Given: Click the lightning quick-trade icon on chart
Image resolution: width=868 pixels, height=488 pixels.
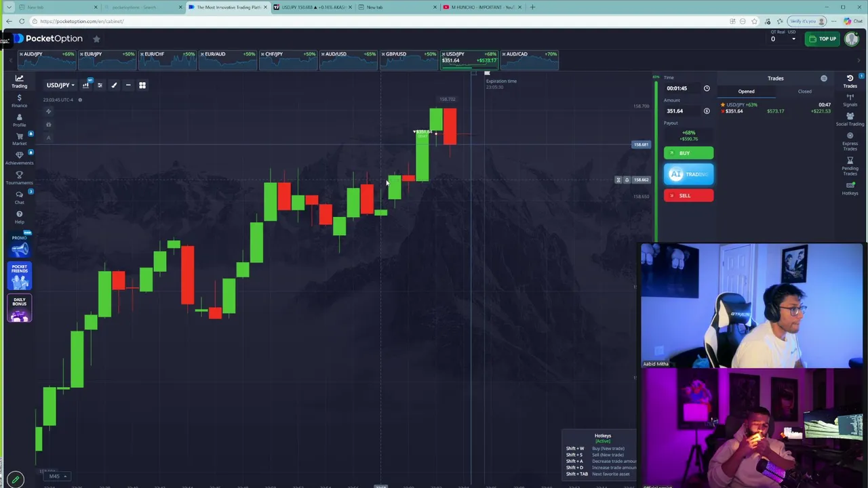Looking at the screenshot, I should (48, 111).
